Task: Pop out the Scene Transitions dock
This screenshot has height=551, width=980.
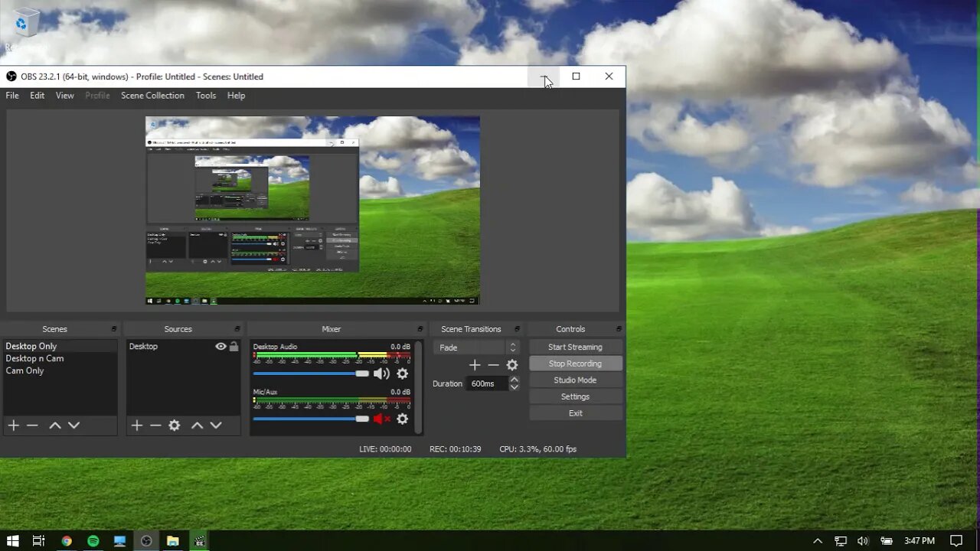Action: [518, 329]
